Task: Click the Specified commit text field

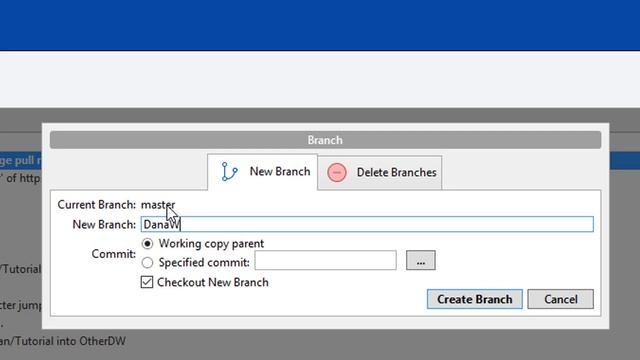Action: (325, 260)
